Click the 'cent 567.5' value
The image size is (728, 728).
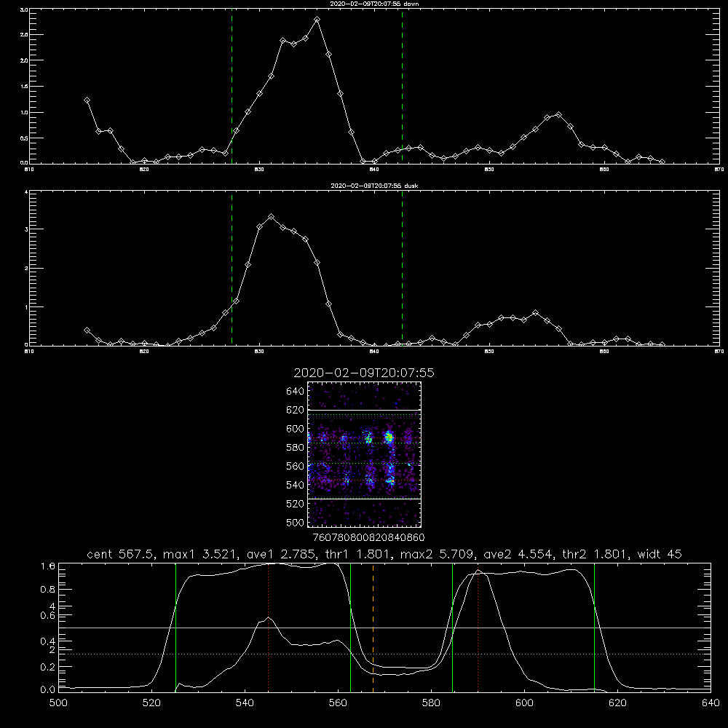pos(121,554)
